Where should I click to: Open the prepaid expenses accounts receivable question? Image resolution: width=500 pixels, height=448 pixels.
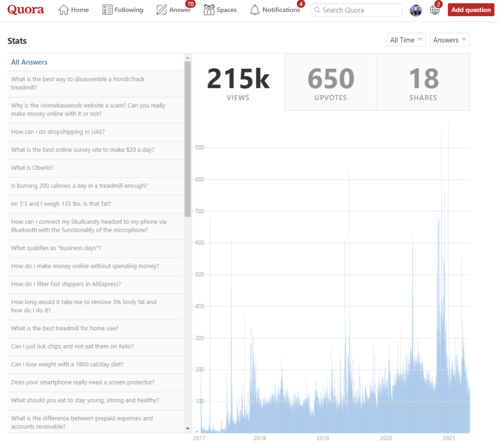96,422
